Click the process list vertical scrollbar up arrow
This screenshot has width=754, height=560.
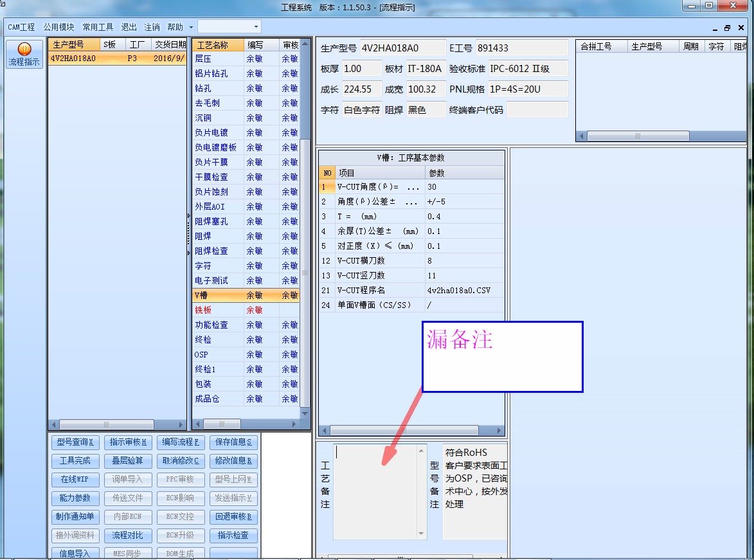pyautogui.click(x=305, y=44)
